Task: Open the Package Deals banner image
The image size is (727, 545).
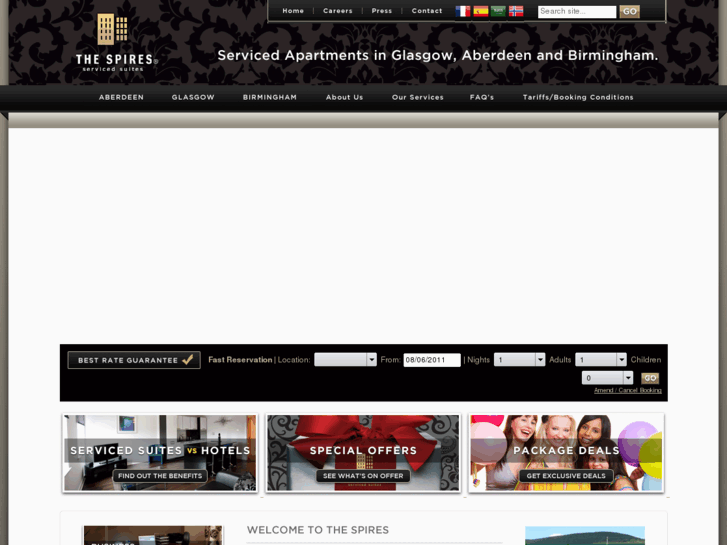Action: coord(566,453)
